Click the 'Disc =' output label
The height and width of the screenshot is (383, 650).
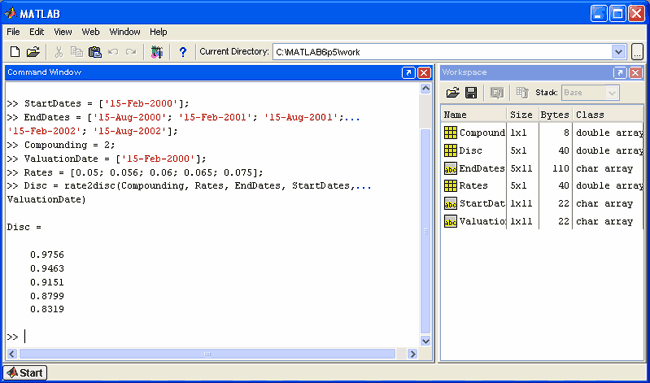[x=24, y=227]
